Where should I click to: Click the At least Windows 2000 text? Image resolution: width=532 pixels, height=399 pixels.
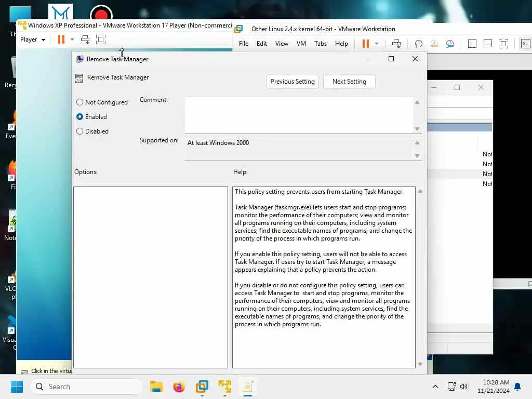218,143
